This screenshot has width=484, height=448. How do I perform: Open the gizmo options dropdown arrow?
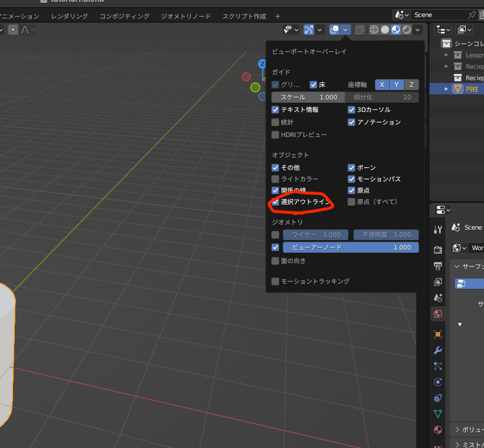click(x=320, y=30)
